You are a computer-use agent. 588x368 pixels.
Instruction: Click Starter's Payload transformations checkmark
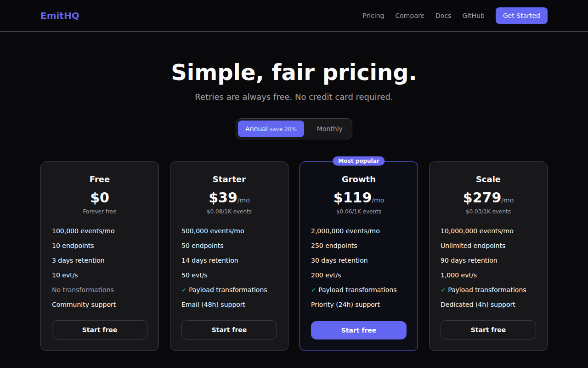[x=184, y=290]
